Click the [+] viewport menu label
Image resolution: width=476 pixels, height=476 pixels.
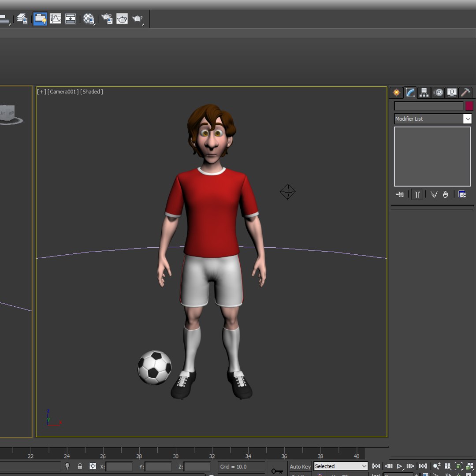41,92
